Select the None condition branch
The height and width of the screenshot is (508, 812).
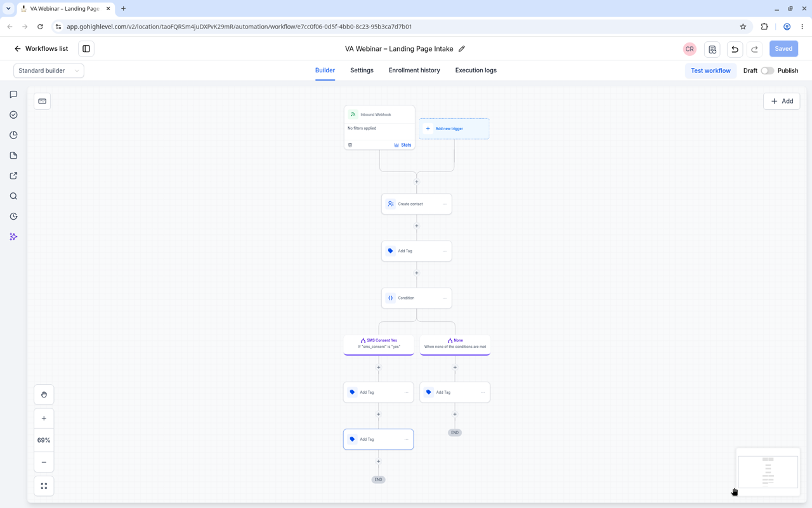[x=455, y=345]
